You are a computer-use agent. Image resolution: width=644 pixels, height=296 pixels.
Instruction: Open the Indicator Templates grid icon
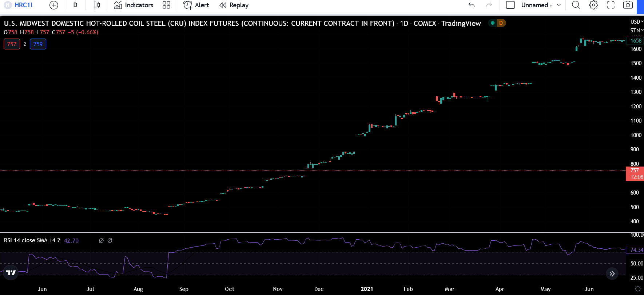point(166,5)
